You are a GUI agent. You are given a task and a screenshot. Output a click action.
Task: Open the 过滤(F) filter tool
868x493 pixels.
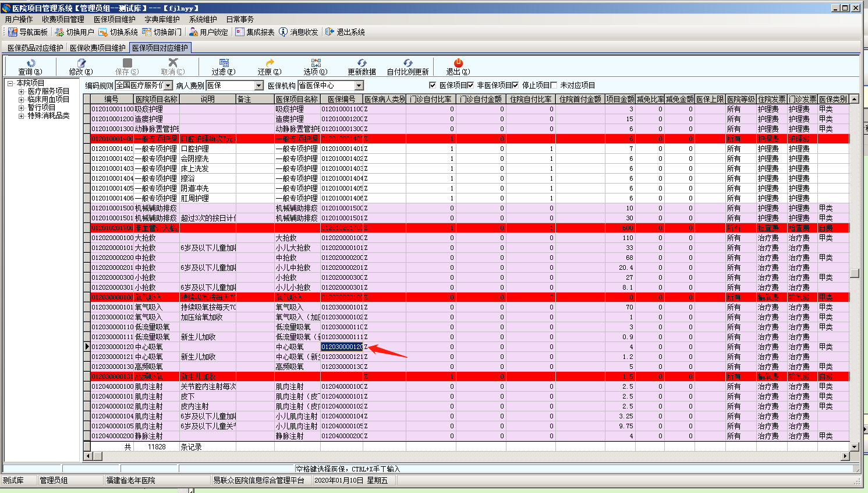(x=224, y=67)
